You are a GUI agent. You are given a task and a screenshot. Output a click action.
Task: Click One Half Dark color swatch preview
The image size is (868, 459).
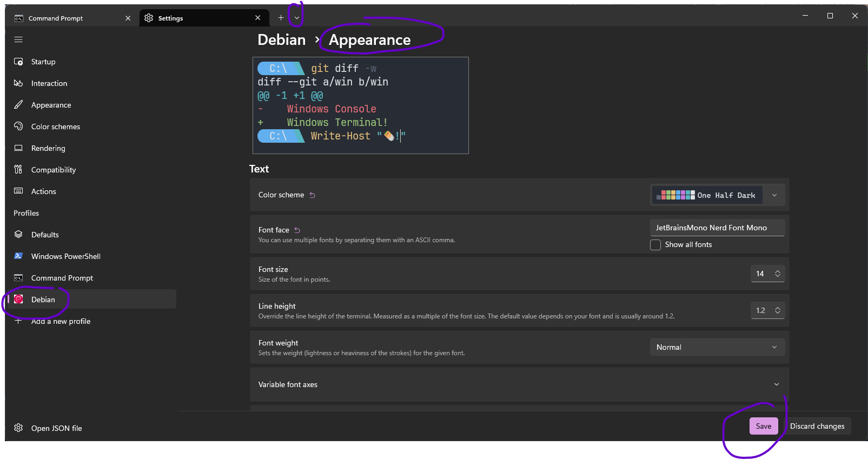707,195
